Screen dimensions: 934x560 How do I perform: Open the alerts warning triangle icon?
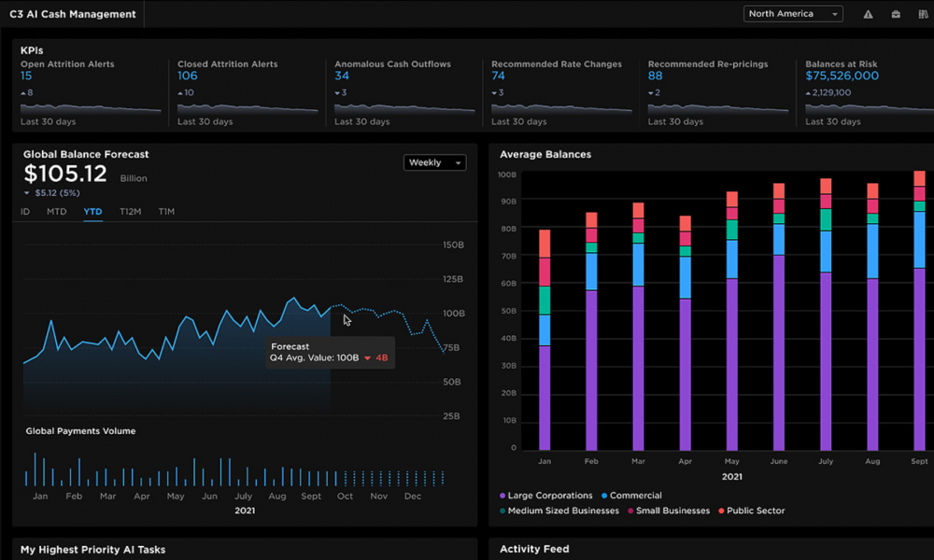pos(868,14)
